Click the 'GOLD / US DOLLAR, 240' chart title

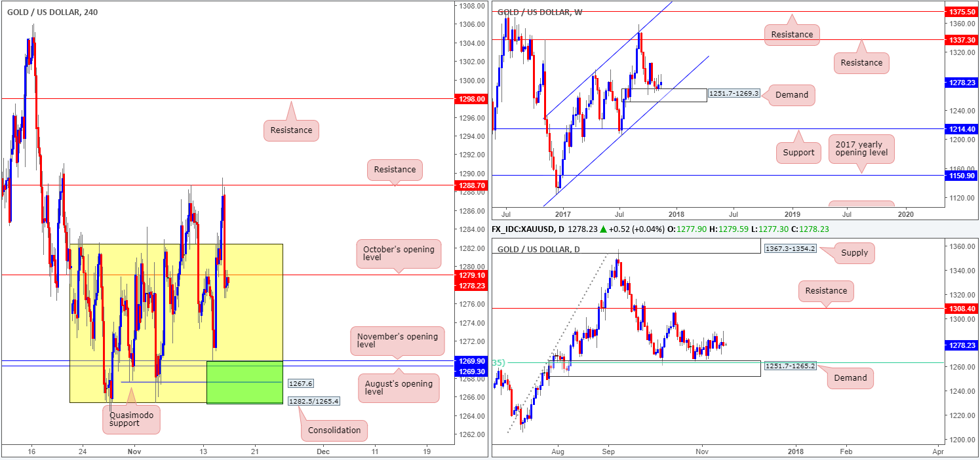(52, 12)
